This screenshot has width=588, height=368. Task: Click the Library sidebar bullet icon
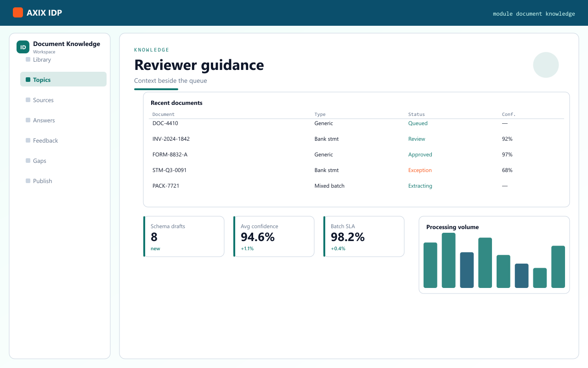coord(28,59)
